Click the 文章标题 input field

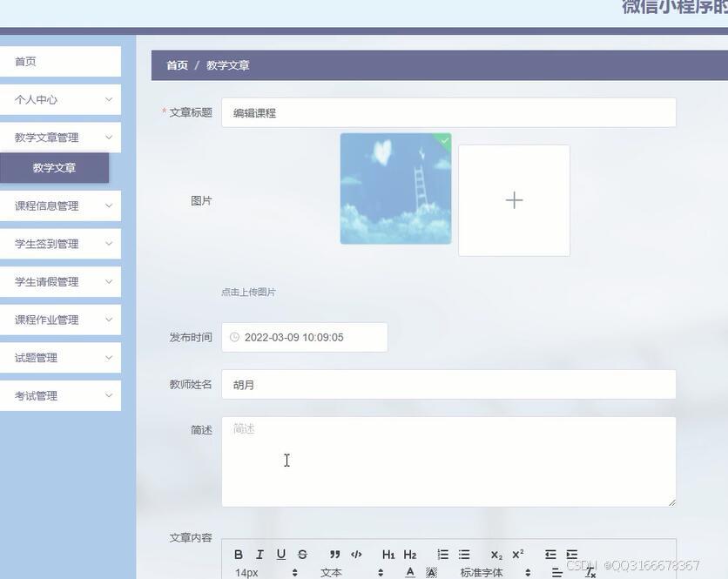448,111
